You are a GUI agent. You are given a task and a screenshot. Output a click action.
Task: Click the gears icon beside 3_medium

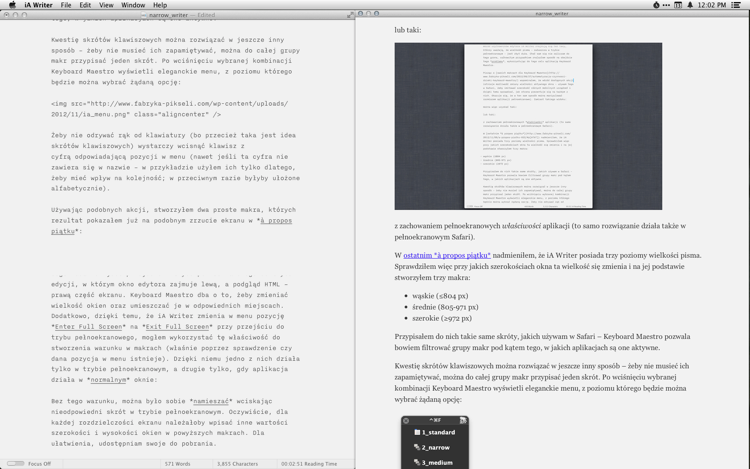pyautogui.click(x=417, y=462)
